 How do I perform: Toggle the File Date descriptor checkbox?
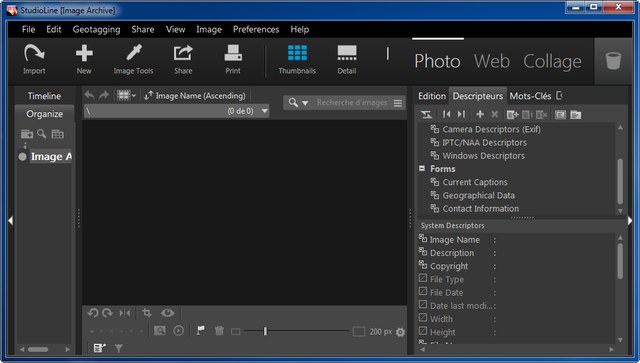pos(423,292)
